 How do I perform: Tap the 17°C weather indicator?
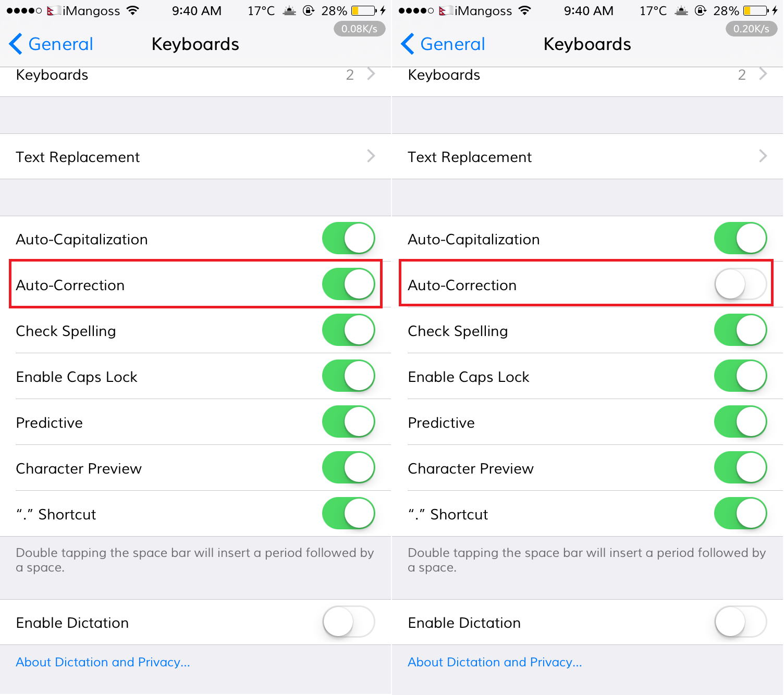tap(260, 10)
